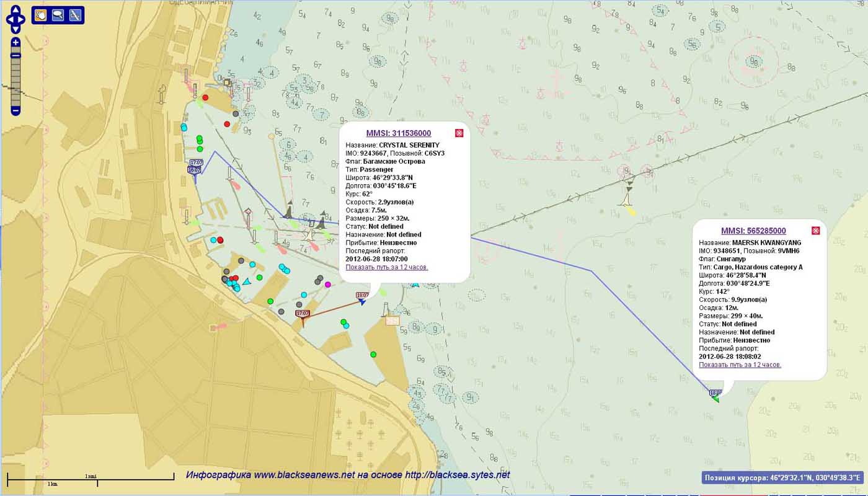The height and width of the screenshot is (496, 868).
Task: Select the hand pan tool
Action: 40,15
